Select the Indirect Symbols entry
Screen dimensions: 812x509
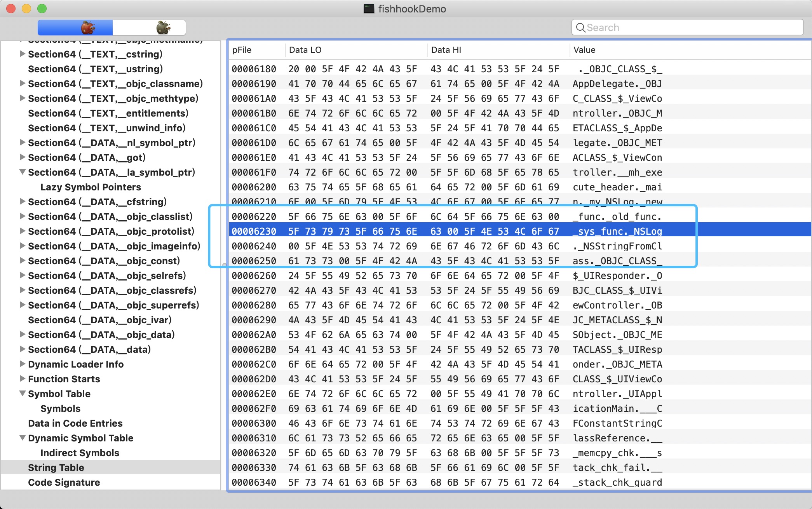click(x=80, y=453)
